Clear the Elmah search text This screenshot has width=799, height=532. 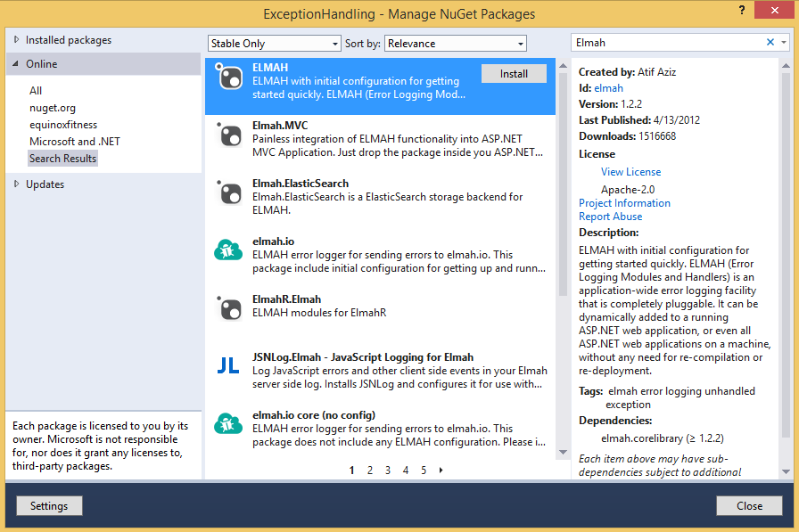click(x=770, y=42)
